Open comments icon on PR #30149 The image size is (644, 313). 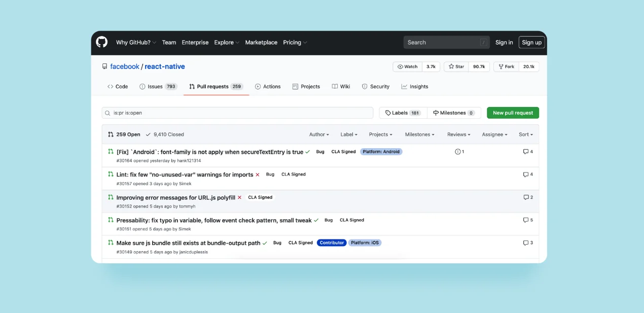pyautogui.click(x=526, y=243)
